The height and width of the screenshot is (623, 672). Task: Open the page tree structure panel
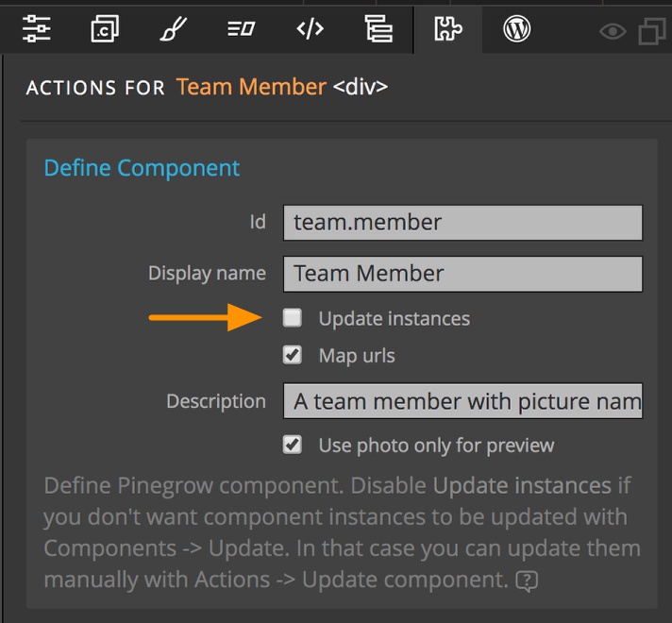pos(378,28)
